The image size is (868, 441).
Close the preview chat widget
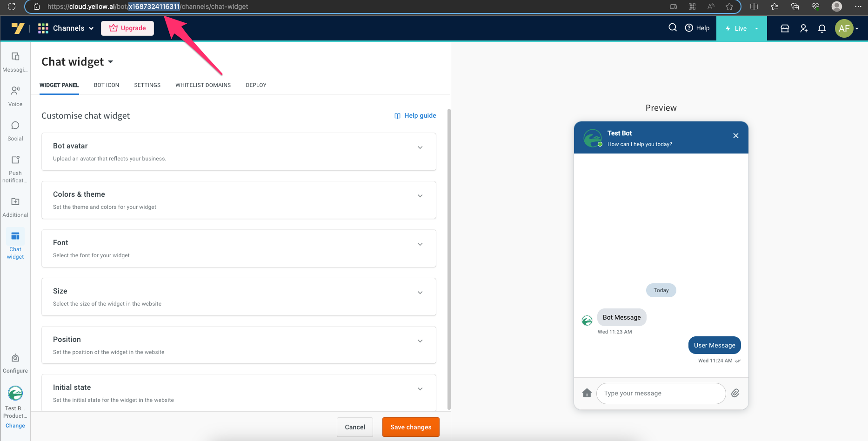click(736, 136)
